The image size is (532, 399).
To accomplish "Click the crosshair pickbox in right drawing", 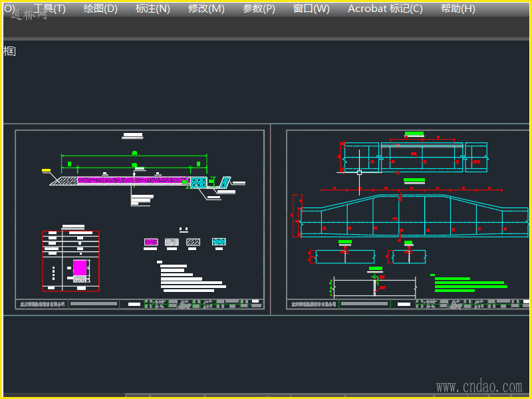I will (x=359, y=172).
